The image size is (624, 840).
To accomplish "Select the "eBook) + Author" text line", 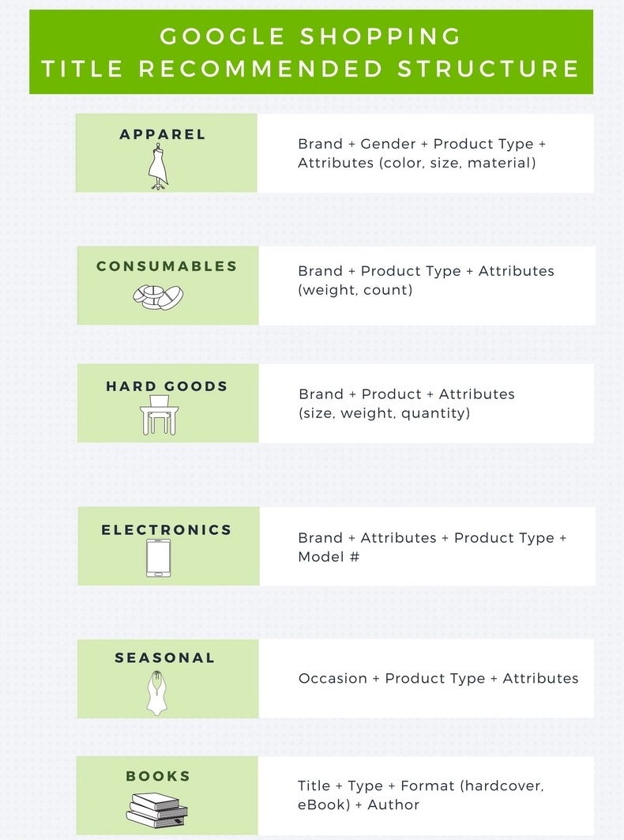I will (358, 804).
